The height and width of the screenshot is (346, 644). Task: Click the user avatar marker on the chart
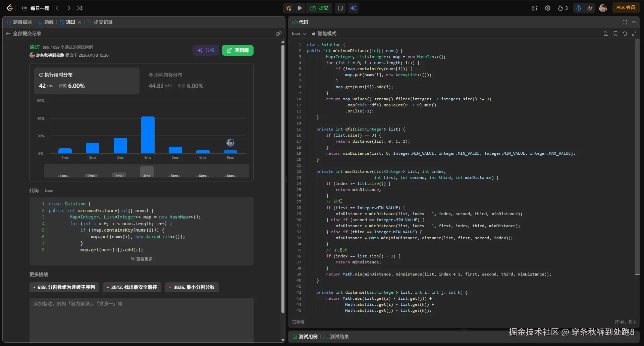point(230,142)
